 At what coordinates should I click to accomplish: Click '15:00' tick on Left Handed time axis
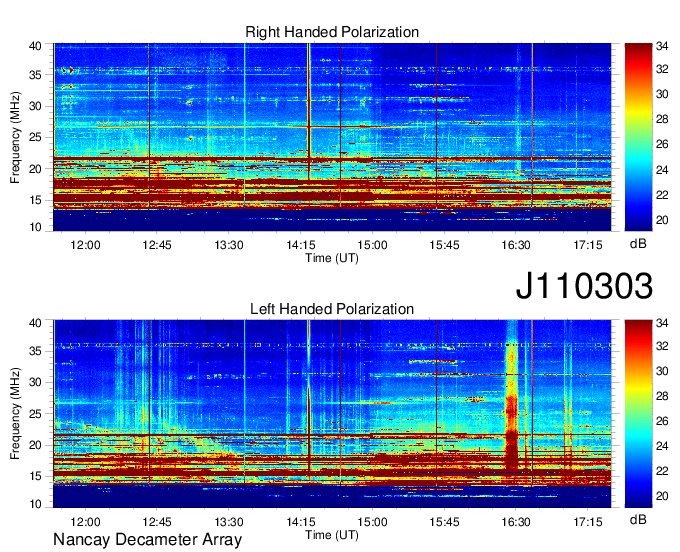(373, 522)
